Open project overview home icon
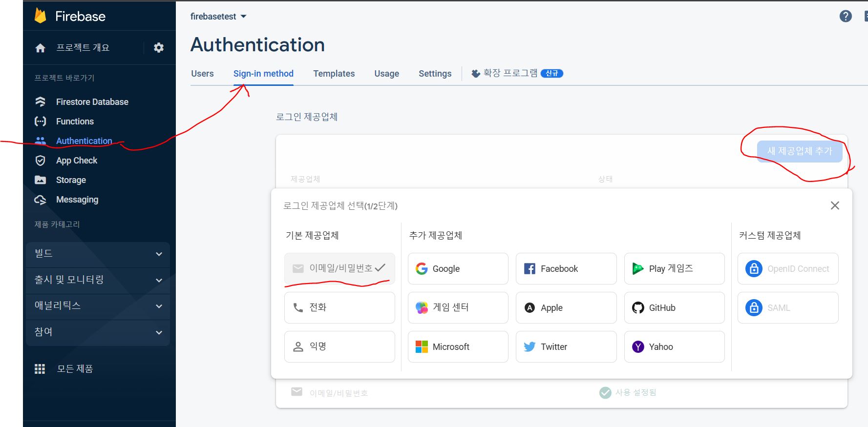Screen dimensions: 868x427 pos(41,48)
